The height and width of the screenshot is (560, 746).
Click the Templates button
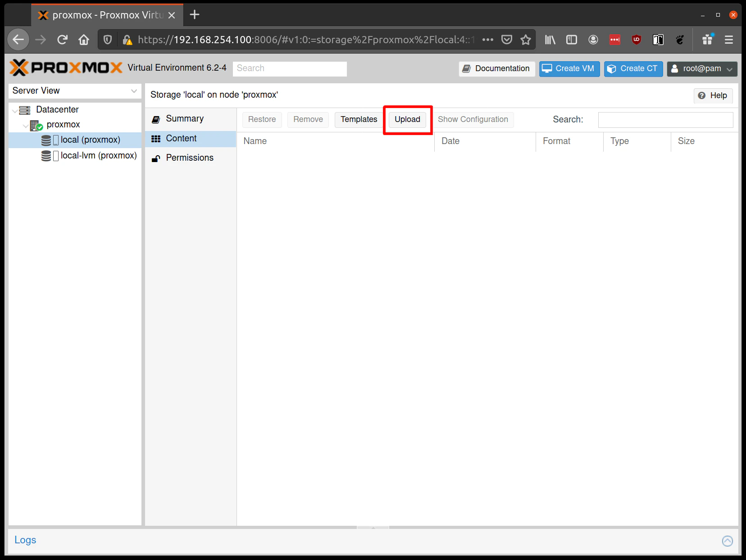[x=359, y=120]
